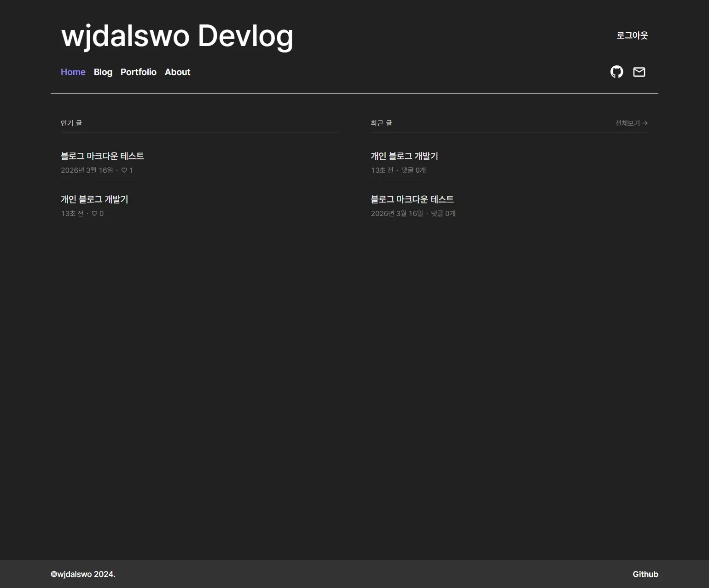Image resolution: width=709 pixels, height=588 pixels.
Task: Click 전체보기 to view all posts
Action: click(631, 123)
